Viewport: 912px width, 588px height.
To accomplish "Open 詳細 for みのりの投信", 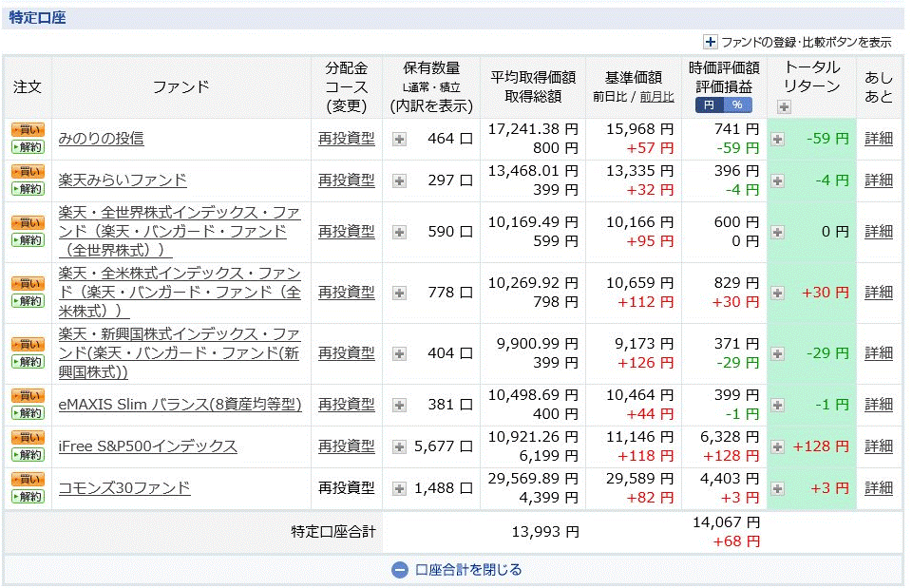I will (878, 139).
